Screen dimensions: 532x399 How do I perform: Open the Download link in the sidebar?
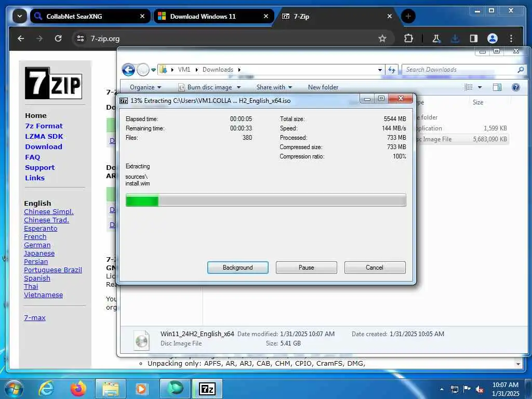(44, 147)
